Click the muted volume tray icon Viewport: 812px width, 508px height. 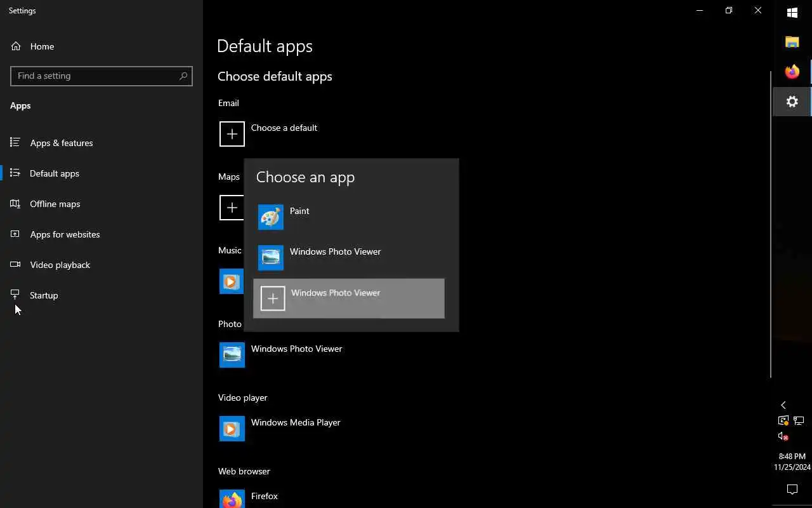click(783, 436)
